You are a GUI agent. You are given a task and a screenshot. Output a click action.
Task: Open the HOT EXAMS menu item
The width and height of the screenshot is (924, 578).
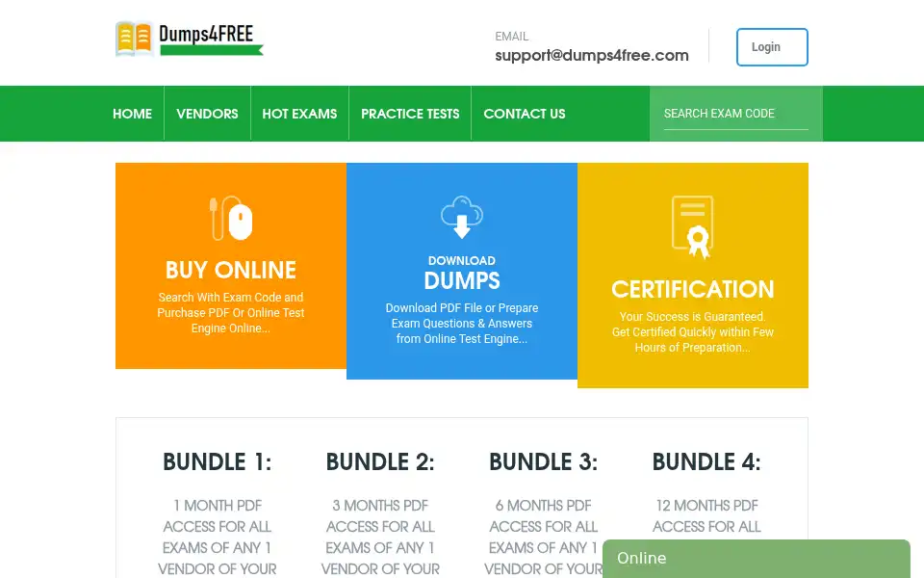[x=299, y=114]
